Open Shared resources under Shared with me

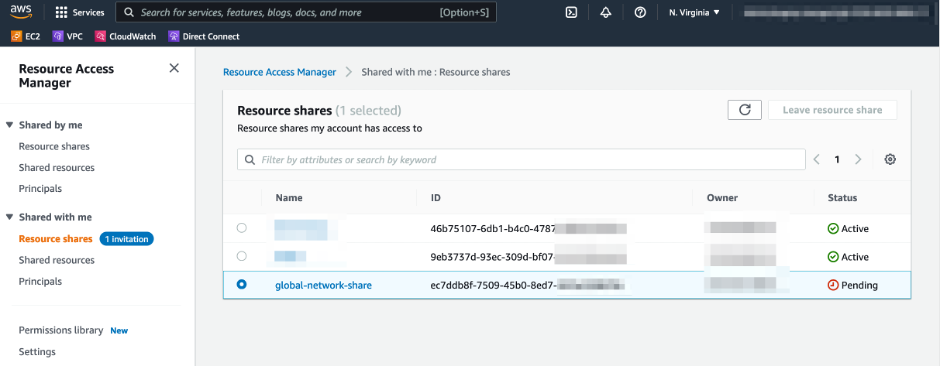[x=56, y=260]
